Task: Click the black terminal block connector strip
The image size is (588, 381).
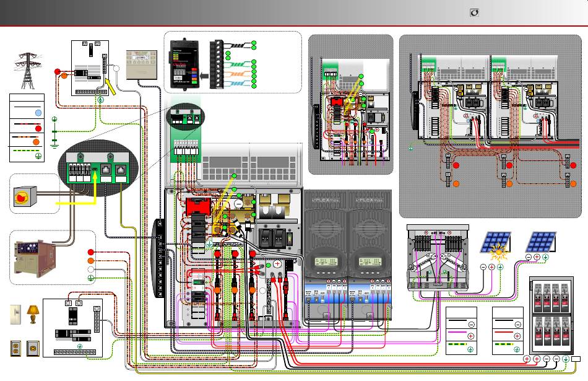Action: click(217, 64)
